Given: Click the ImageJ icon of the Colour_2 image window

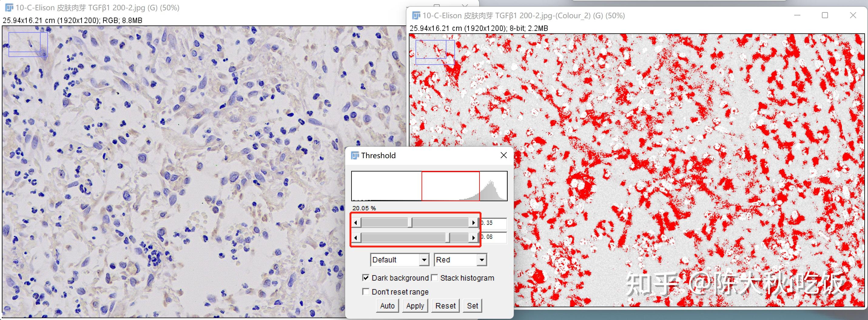Looking at the screenshot, I should pyautogui.click(x=416, y=15).
